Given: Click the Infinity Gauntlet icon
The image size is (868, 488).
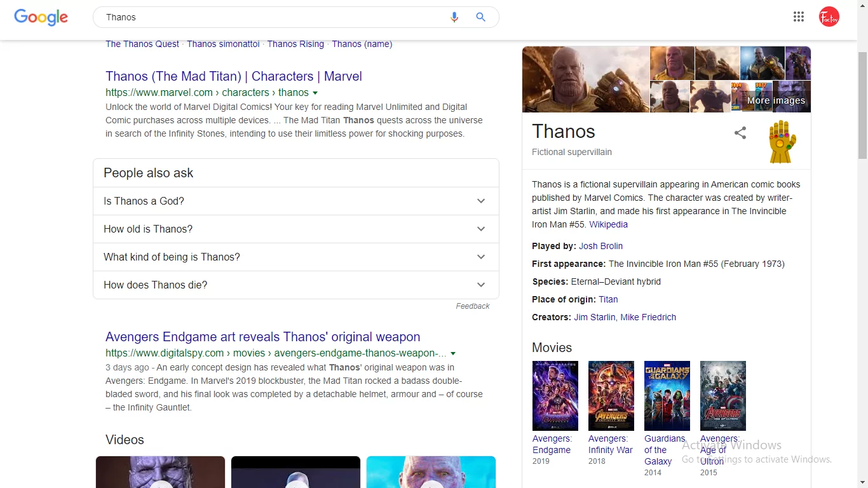Looking at the screenshot, I should pos(782,142).
